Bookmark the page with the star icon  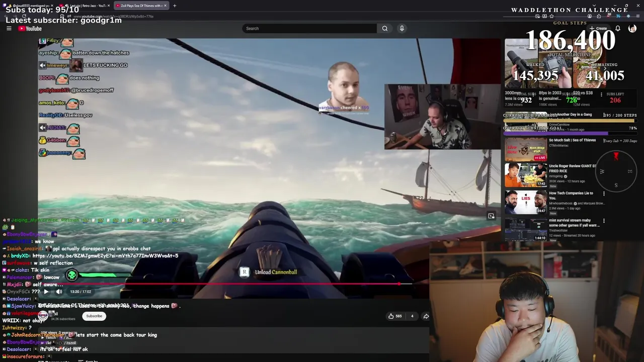click(x=551, y=16)
